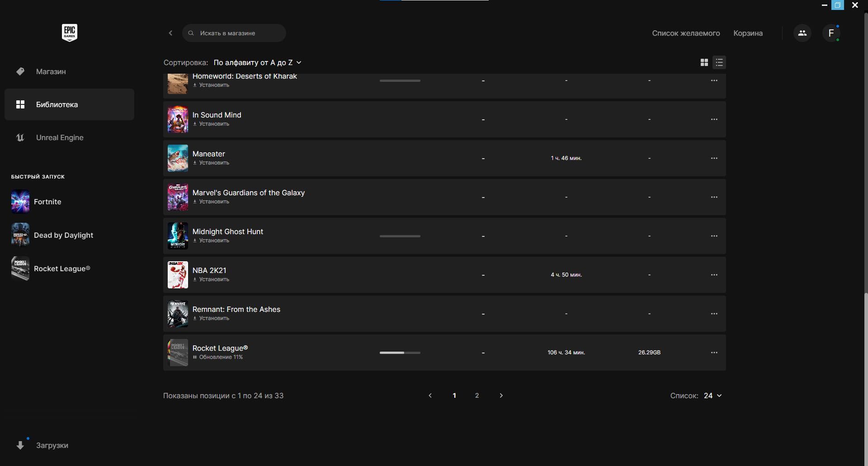Viewport: 868px width, 466px height.
Task: Click the Remnant: From the Ashes cover art
Action: click(x=178, y=314)
